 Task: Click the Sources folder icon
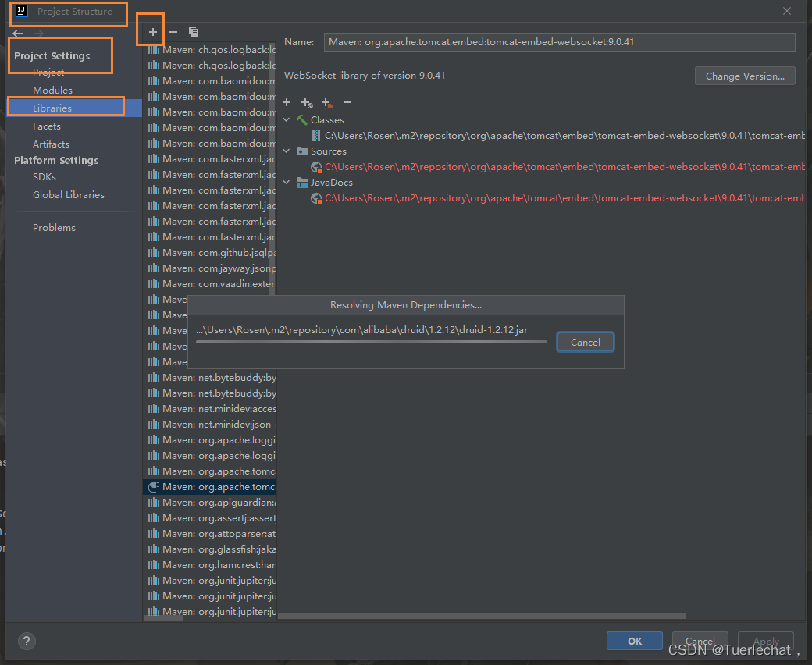302,151
